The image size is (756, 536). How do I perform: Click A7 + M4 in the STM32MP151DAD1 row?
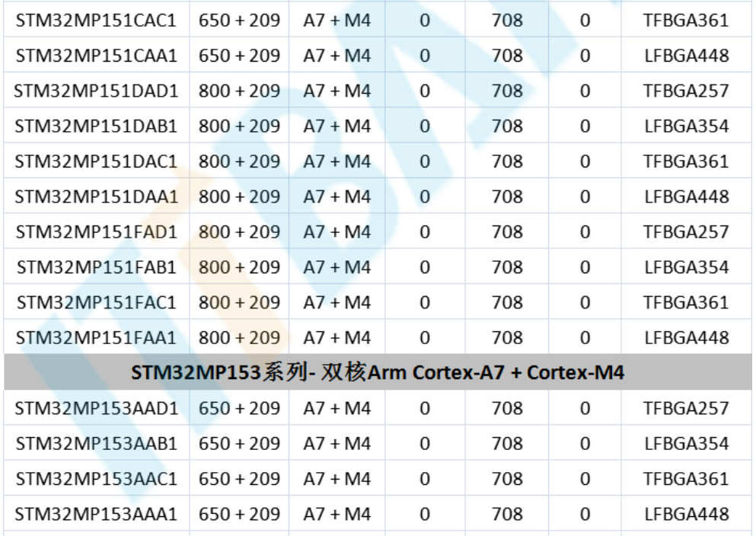click(x=337, y=91)
